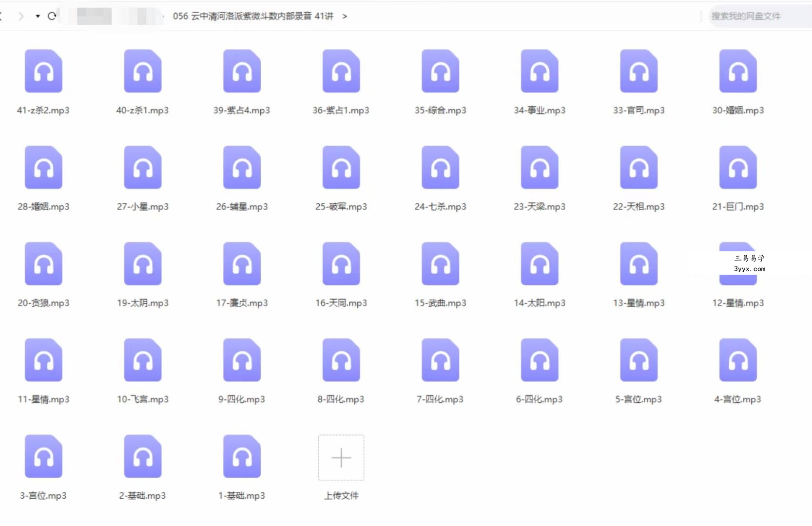This screenshot has width=812, height=526.
Task: Open the 34-事业.mp3 file icon
Action: coord(540,71)
